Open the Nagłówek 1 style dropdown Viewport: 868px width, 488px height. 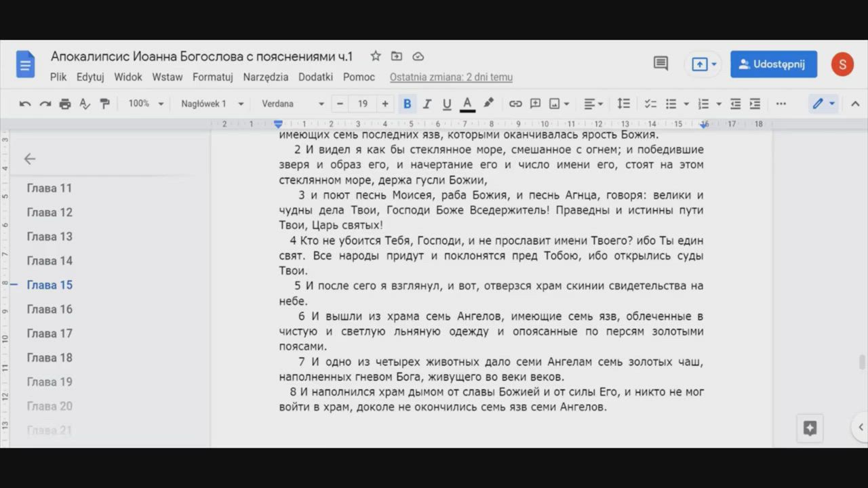pyautogui.click(x=212, y=104)
